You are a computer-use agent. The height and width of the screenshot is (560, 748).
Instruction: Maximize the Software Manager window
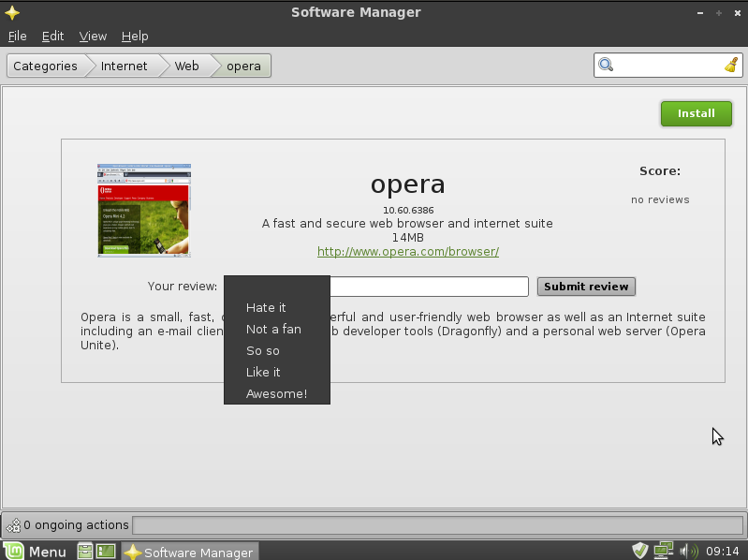(x=719, y=13)
